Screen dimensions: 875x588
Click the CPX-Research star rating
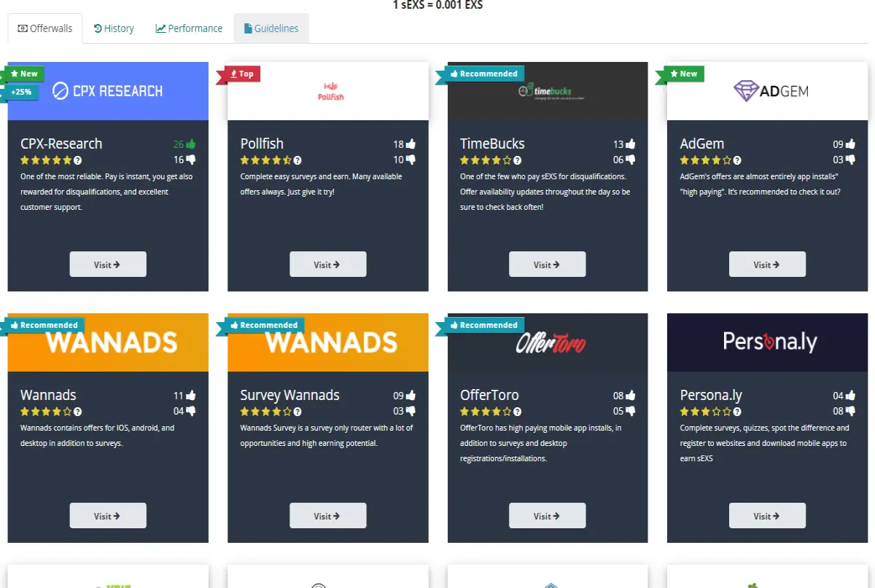click(x=46, y=160)
